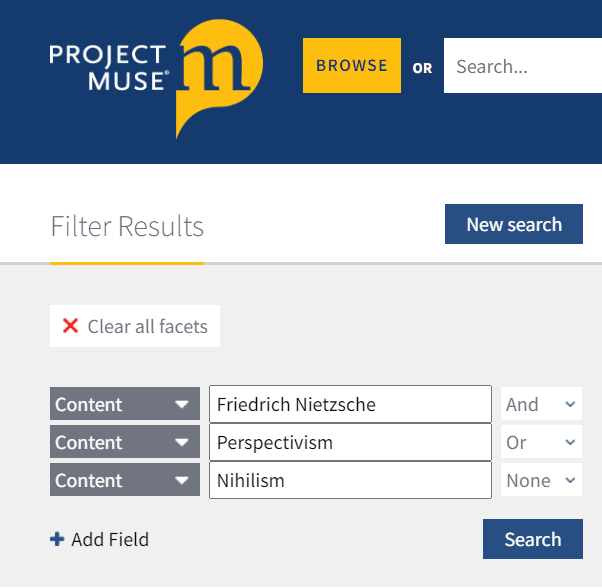Select the Filter Results heading tab
The height and width of the screenshot is (588, 602).
click(x=127, y=227)
